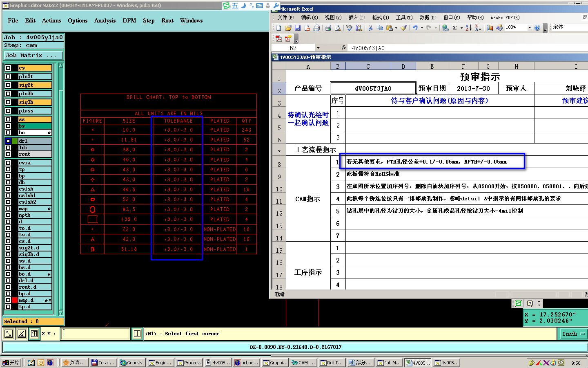Screen dimensions: 588x368
Task: Open the Adobe PDF menu in Excel
Action: [x=505, y=18]
